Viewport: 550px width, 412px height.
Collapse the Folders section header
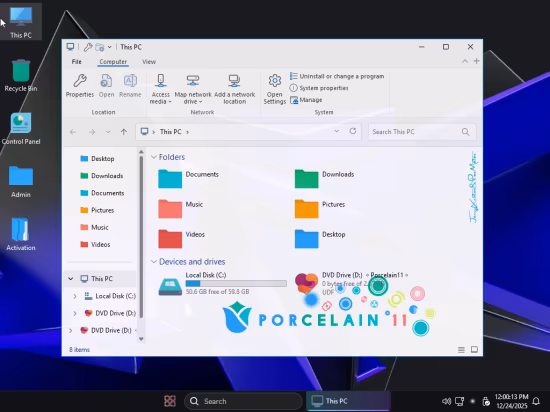click(x=154, y=157)
